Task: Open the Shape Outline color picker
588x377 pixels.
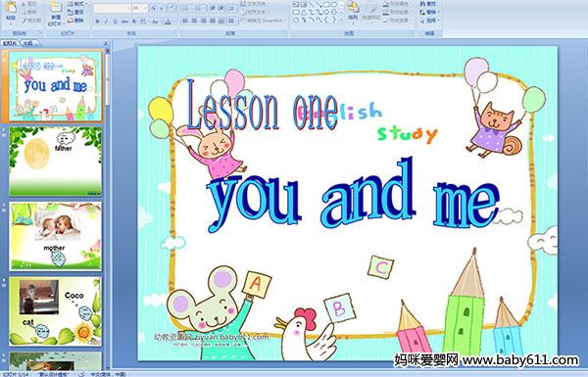Action: (397, 12)
